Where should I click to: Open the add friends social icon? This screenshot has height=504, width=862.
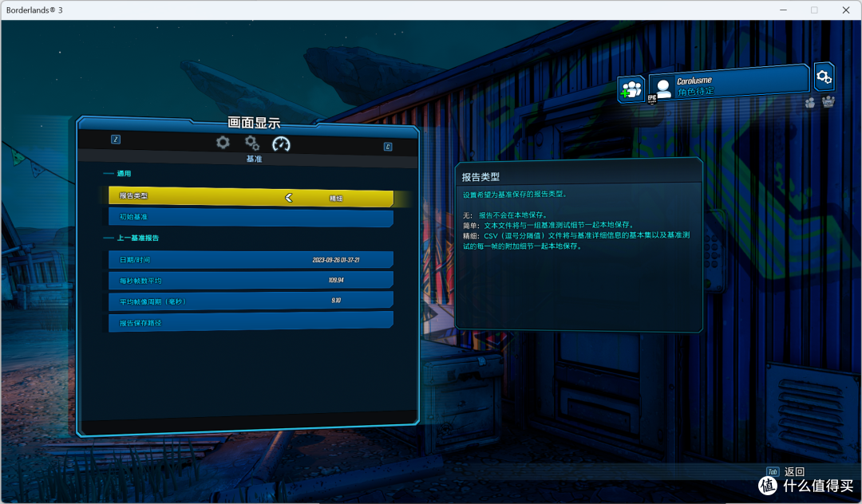(631, 89)
